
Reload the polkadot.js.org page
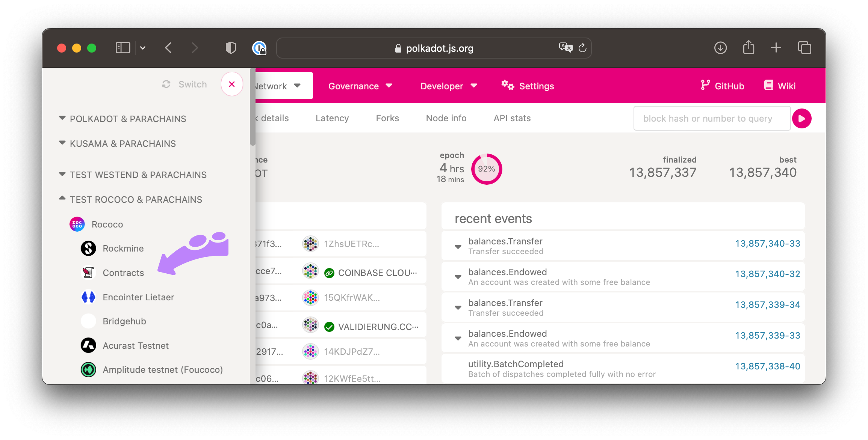[582, 48]
